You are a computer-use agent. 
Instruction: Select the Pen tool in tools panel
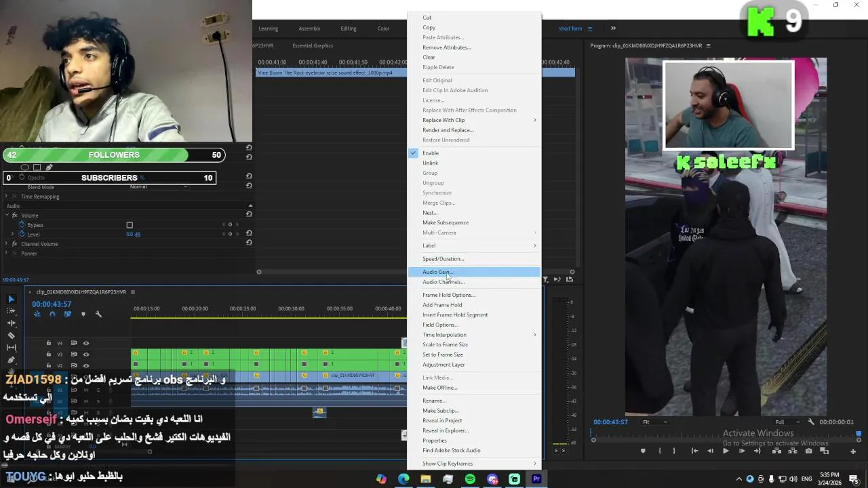click(11, 359)
